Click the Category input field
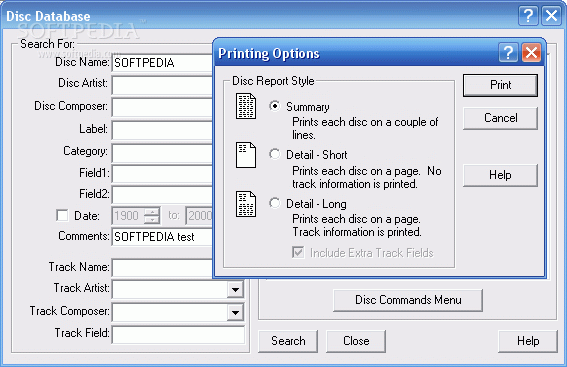Screen dimensions: 567x367 [162, 153]
